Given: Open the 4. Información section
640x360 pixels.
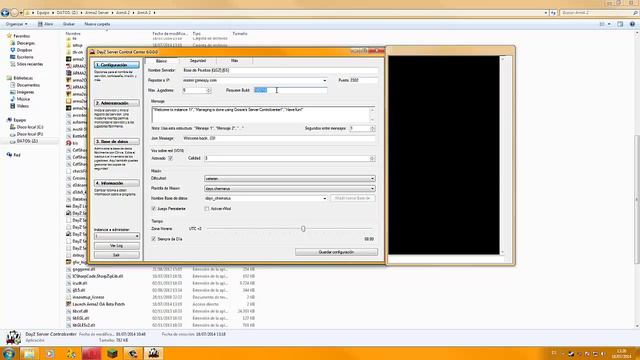Looking at the screenshot, I should pyautogui.click(x=117, y=183).
